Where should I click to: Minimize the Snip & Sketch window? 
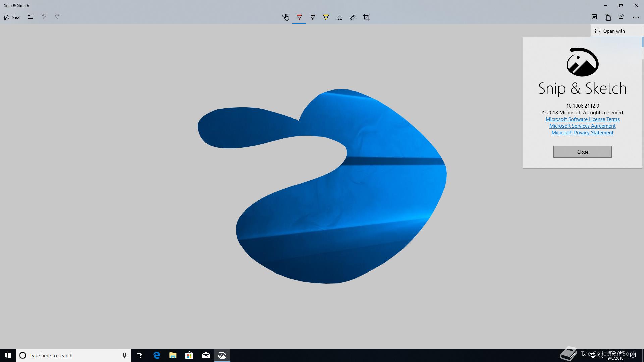point(605,5)
